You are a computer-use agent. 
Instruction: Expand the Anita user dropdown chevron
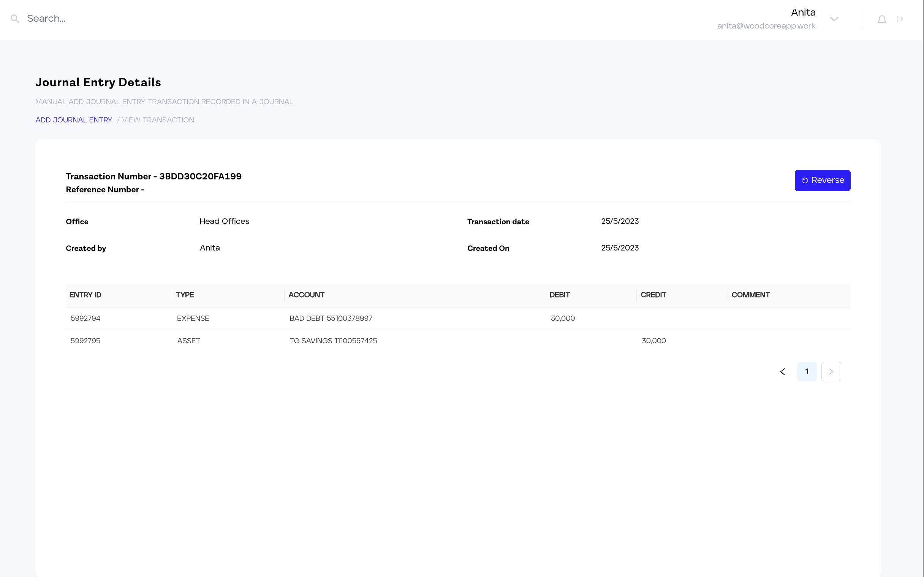tap(834, 19)
